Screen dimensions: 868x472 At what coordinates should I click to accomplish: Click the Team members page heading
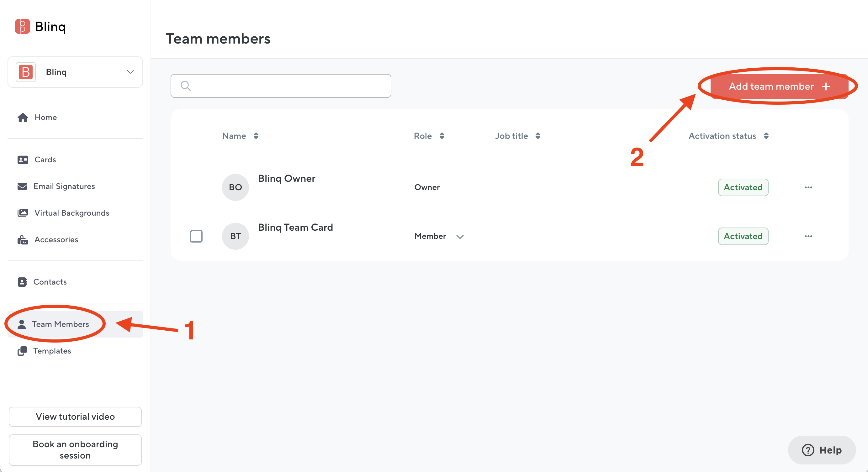(218, 38)
